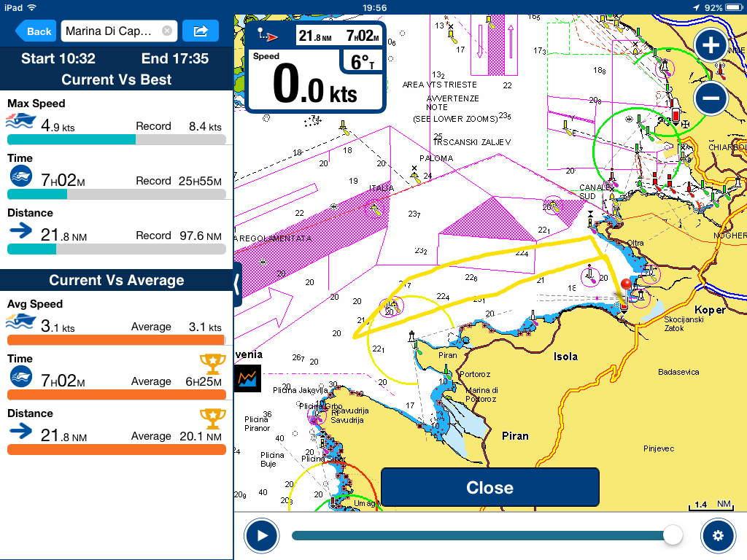Open the share track icon

coord(201,31)
